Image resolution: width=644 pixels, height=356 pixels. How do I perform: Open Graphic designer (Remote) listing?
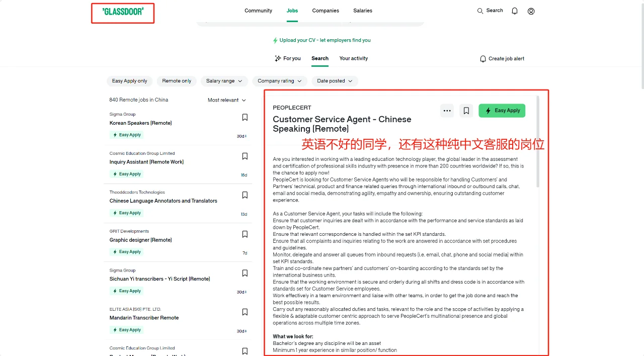click(141, 240)
